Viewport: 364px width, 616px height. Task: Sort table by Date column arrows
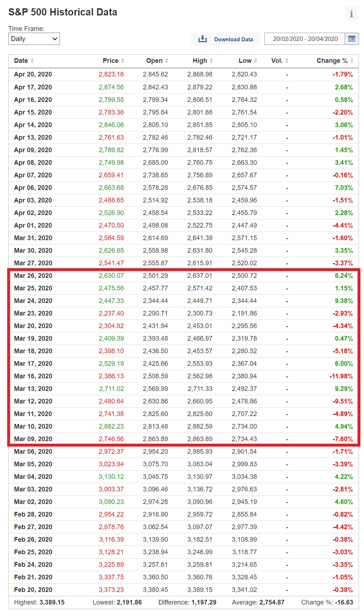(x=32, y=61)
